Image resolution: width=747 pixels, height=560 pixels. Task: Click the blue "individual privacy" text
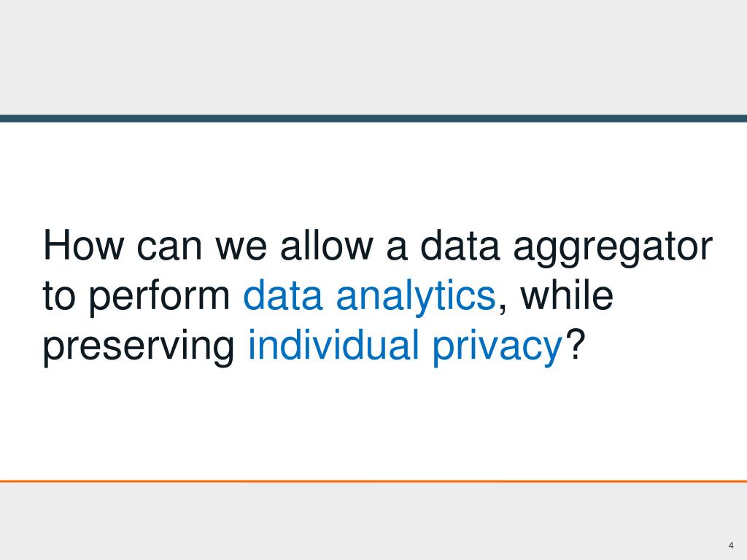click(x=407, y=346)
